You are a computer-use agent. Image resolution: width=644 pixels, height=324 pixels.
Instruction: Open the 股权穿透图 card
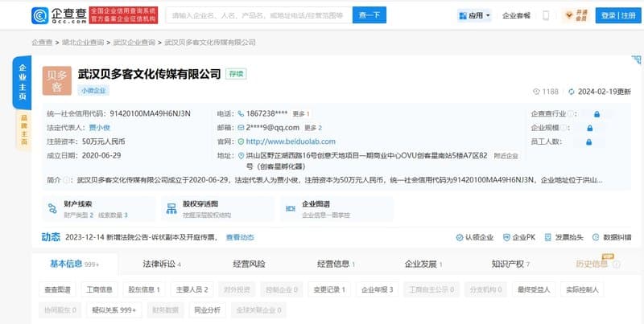[217, 209]
